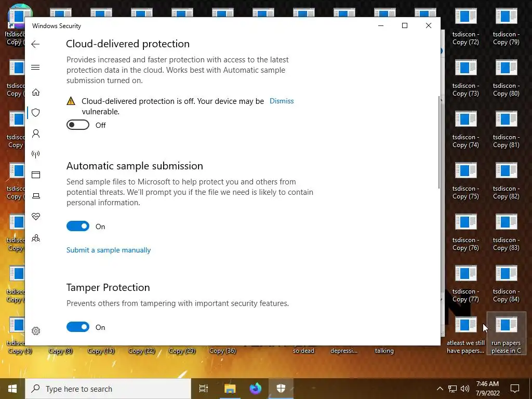This screenshot has width=532, height=399.
Task: Turn on Cloud-delivered protection toggle
Action: click(78, 125)
